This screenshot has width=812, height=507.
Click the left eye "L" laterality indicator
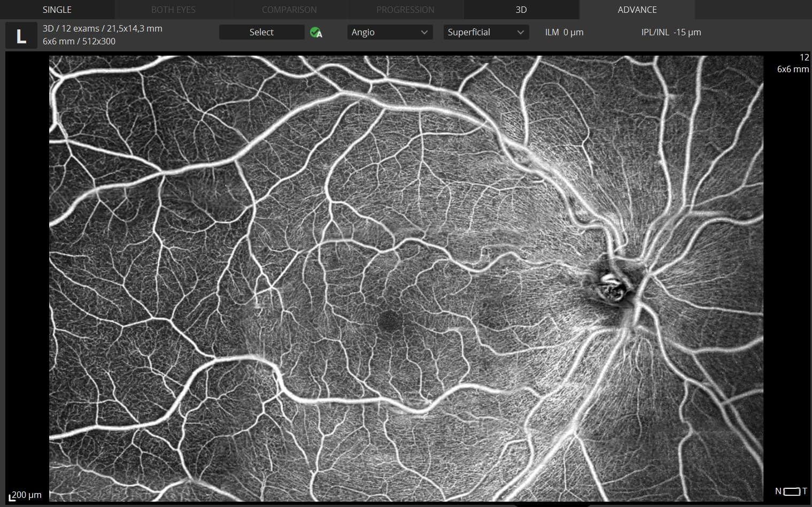click(21, 35)
